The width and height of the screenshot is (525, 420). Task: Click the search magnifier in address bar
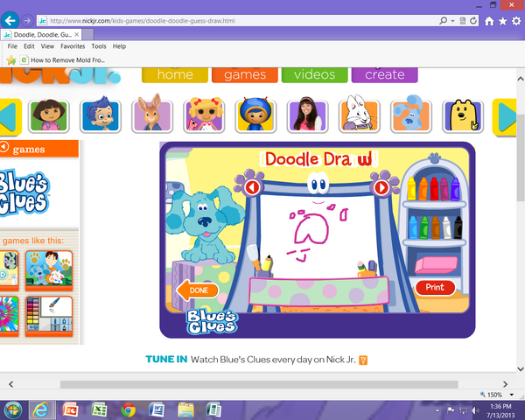pos(443,21)
